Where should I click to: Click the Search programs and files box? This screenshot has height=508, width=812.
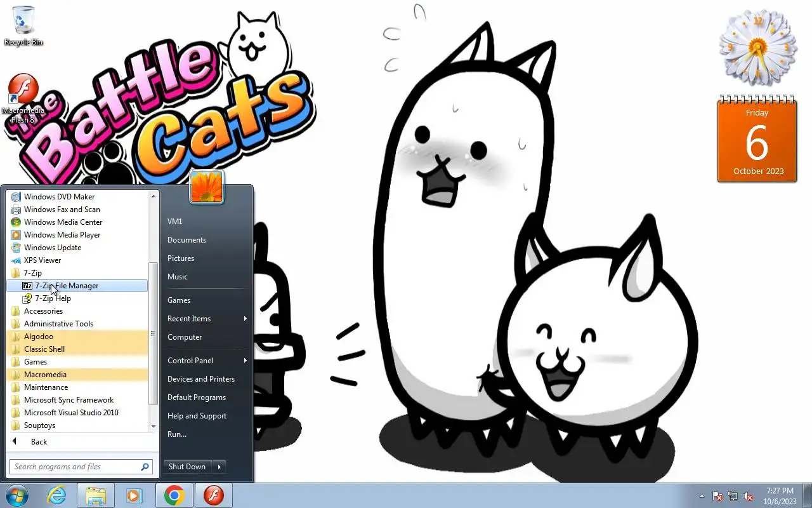click(75, 467)
